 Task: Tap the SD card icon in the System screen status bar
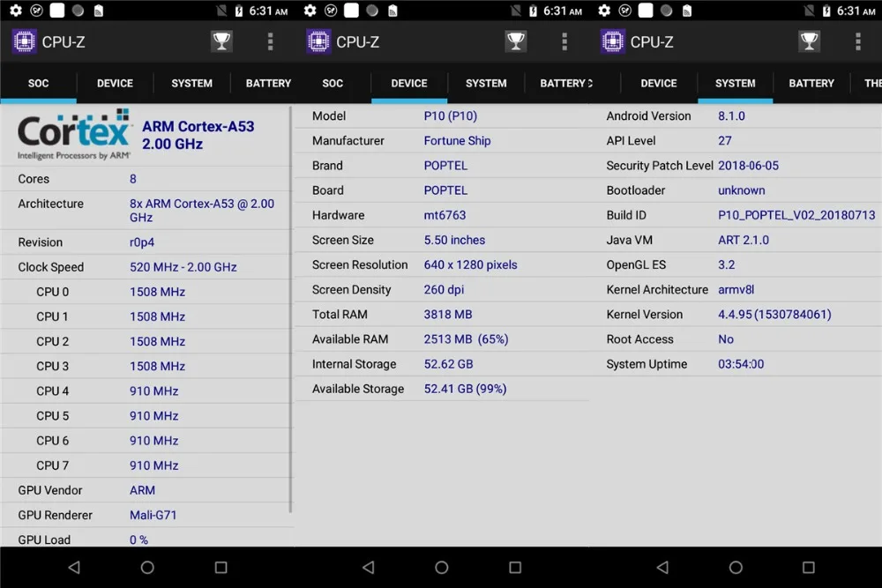coord(687,11)
